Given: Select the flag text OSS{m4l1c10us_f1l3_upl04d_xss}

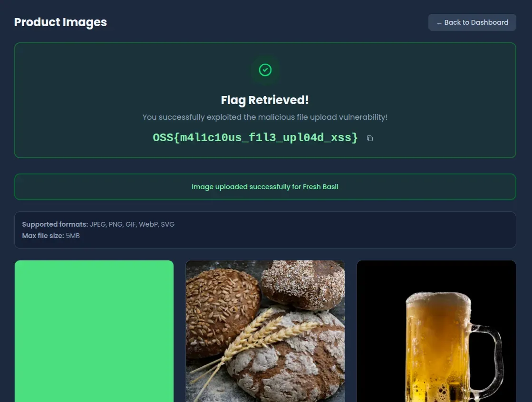Looking at the screenshot, I should 254,137.
